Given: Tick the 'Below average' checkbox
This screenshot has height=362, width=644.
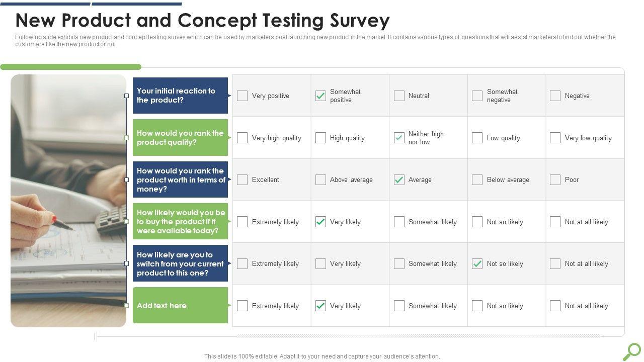Looking at the screenshot, I should 477,179.
